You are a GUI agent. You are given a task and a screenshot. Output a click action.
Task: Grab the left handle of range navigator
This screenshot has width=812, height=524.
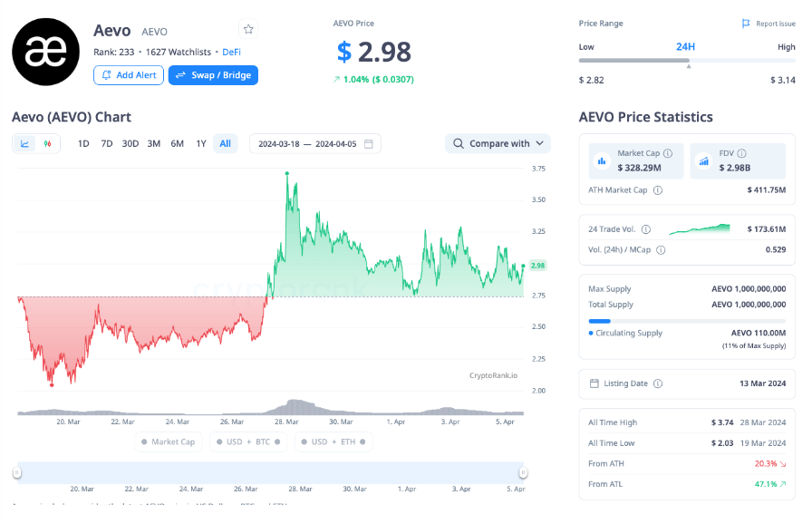(x=17, y=472)
